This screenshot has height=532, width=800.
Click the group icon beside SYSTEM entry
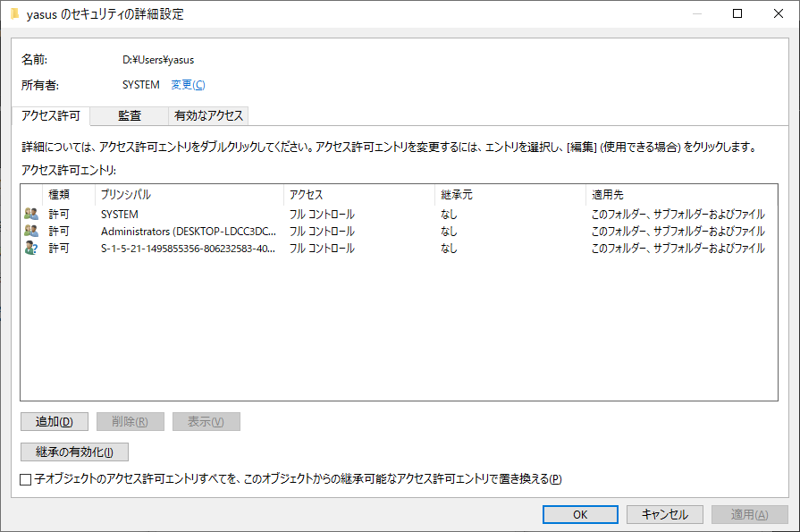[x=31, y=214]
